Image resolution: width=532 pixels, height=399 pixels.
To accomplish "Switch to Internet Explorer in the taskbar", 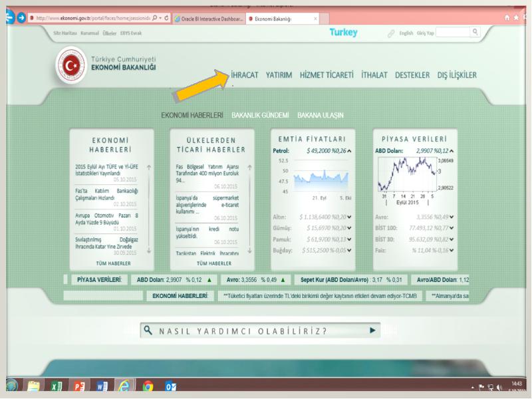I will coord(124,386).
